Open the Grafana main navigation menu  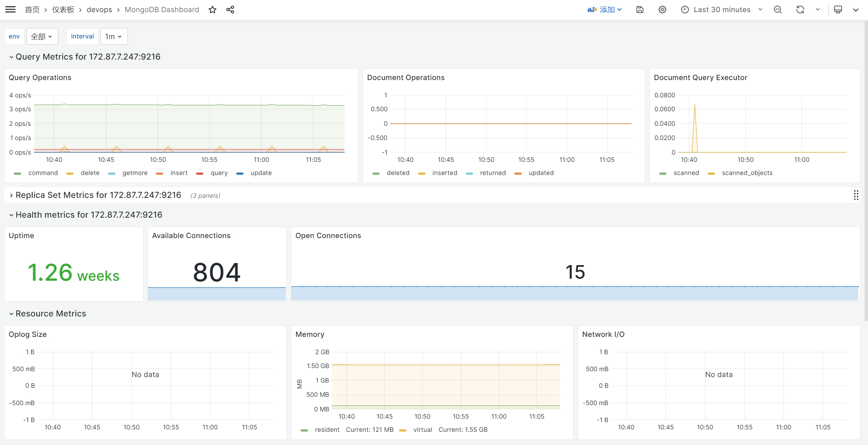(x=10, y=9)
